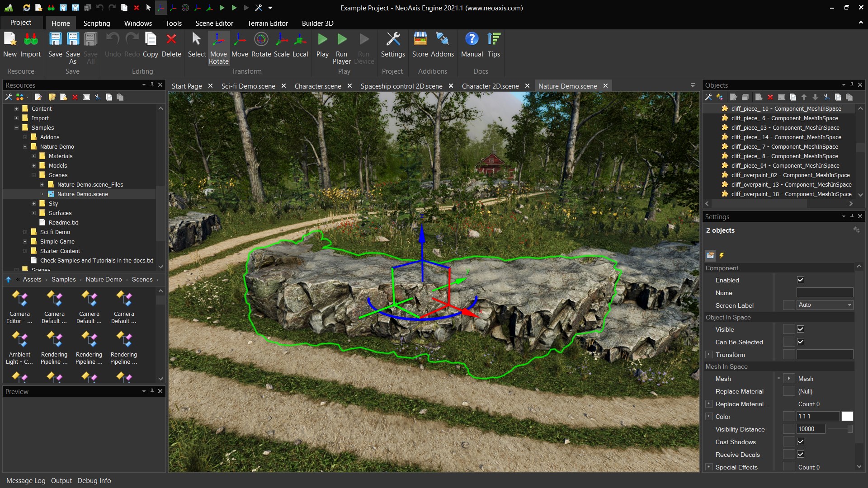Expand the Sci-fi Demo folder
868x488 pixels.
tap(25, 232)
